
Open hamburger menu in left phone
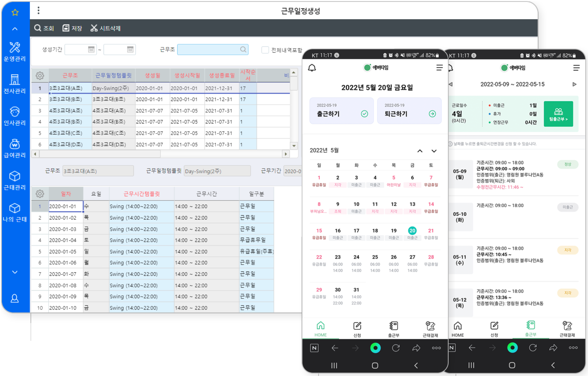click(x=439, y=67)
